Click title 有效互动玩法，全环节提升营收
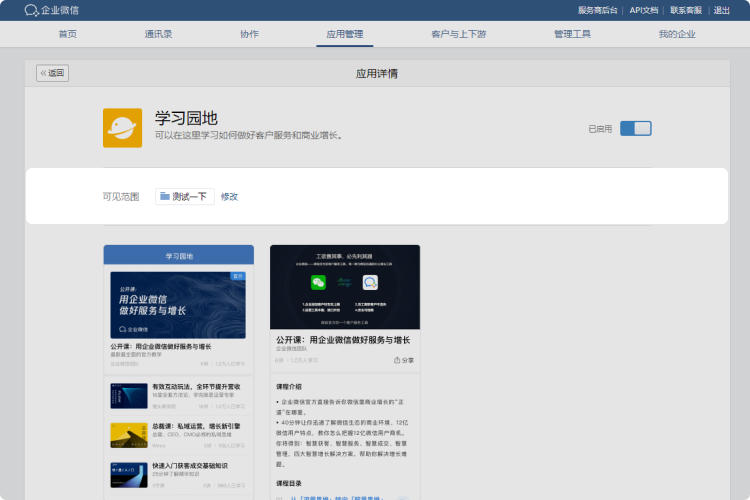750x500 pixels. 196,387
